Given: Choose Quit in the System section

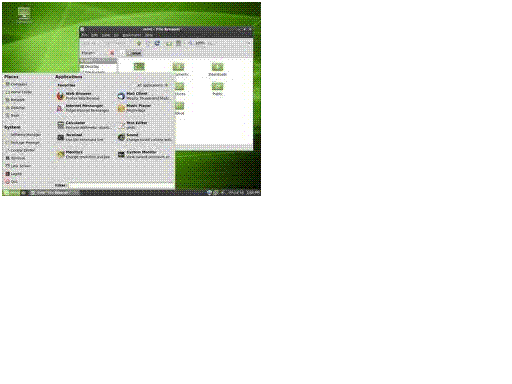Looking at the screenshot, I should click(11, 182).
